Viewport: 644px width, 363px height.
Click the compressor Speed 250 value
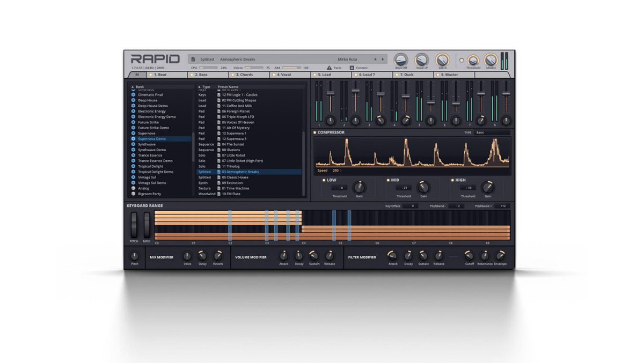point(335,171)
